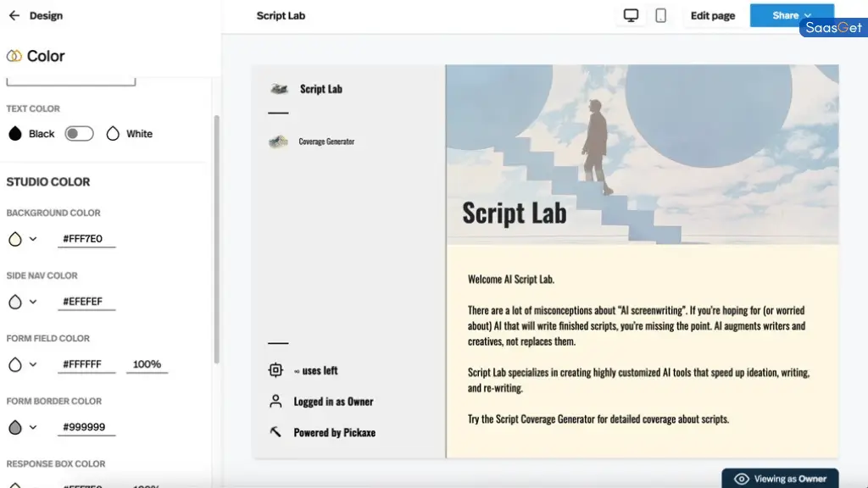The width and height of the screenshot is (868, 488).
Task: Click the Script Lab logo in sidebar
Action: (x=279, y=88)
